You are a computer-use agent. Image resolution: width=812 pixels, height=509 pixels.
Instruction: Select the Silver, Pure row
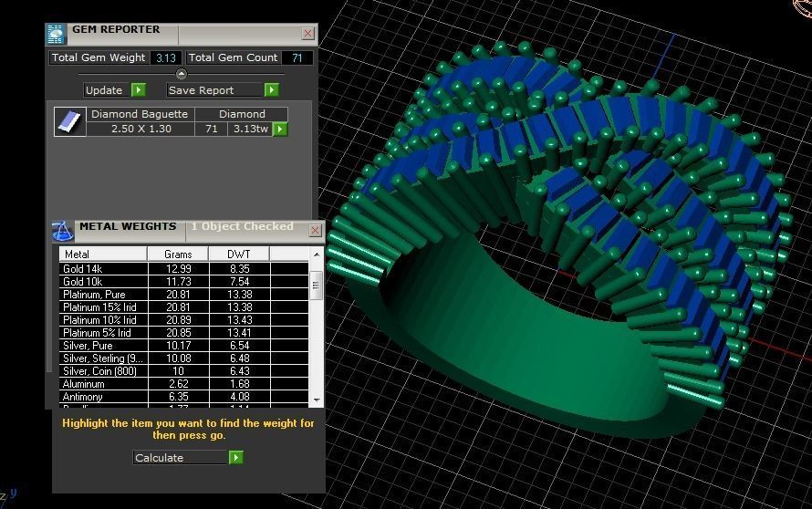point(183,346)
